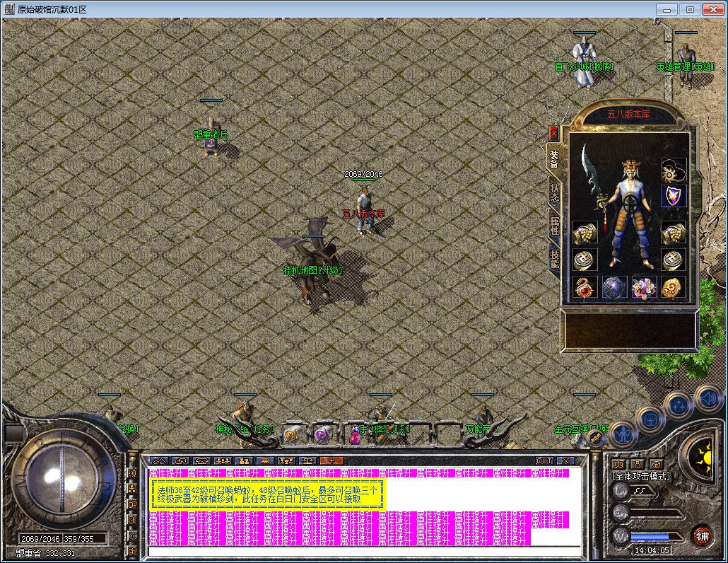This screenshot has height=563, width=728.
Task: Select the right bracelet equipment slot
Action: tap(674, 233)
